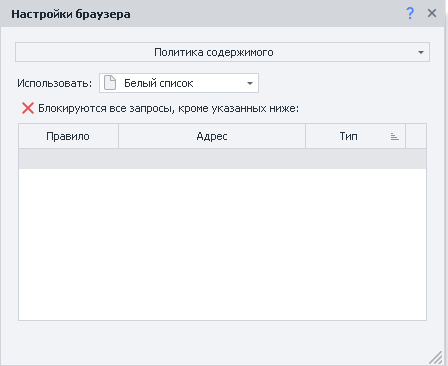Click the arrow beside Политика содержимого
The image size is (448, 366).
[421, 53]
